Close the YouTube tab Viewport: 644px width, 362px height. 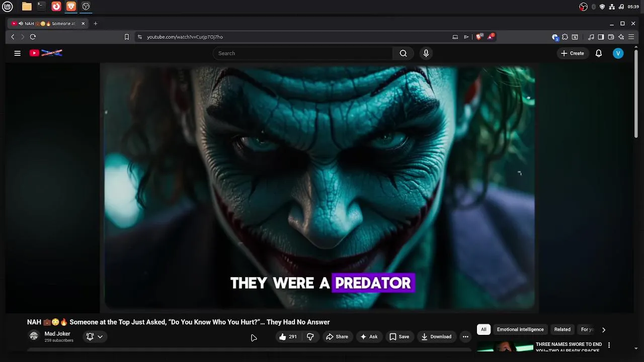click(83, 24)
